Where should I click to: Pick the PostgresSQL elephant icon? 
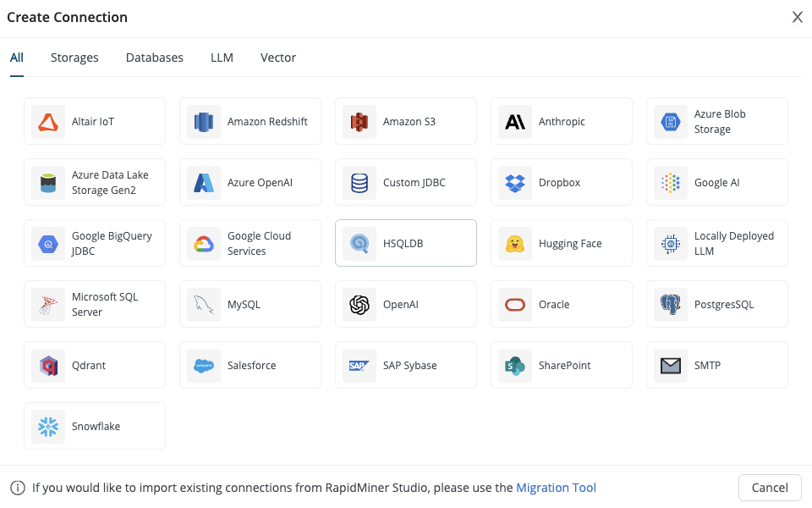[671, 305]
